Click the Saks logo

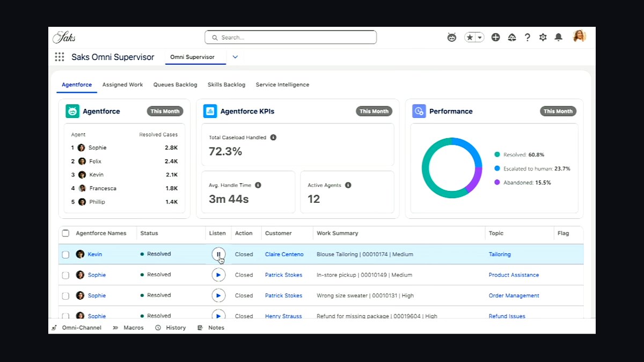click(64, 37)
